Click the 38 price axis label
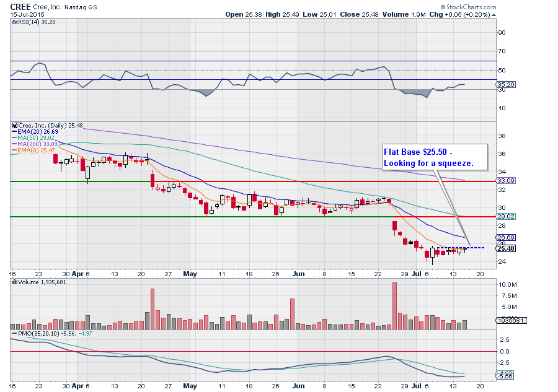Screen dimensions: 558x392 502,136
